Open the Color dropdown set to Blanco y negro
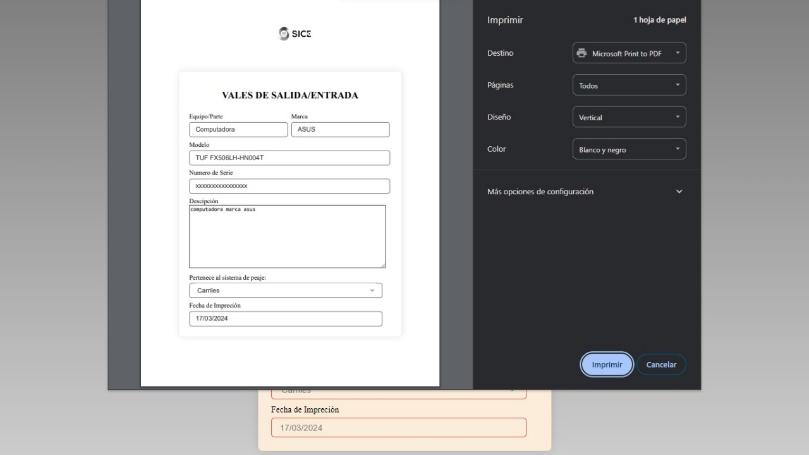This screenshot has height=455, width=809. click(x=629, y=149)
